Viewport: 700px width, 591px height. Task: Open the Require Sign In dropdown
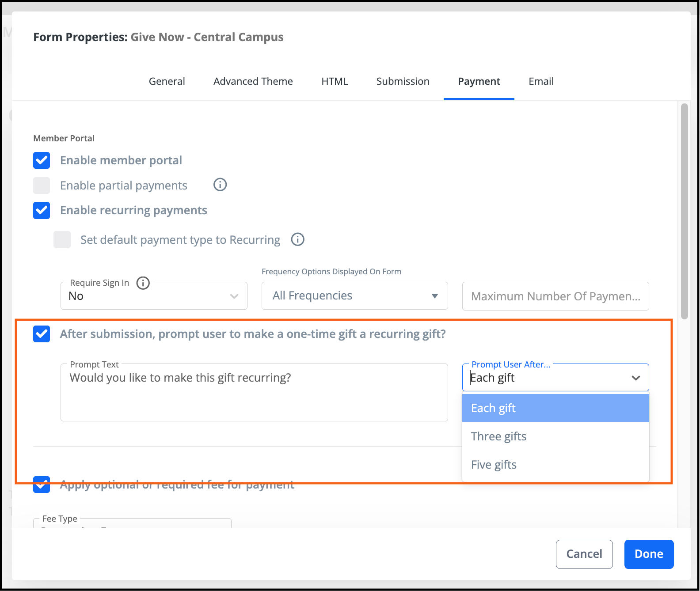(153, 296)
